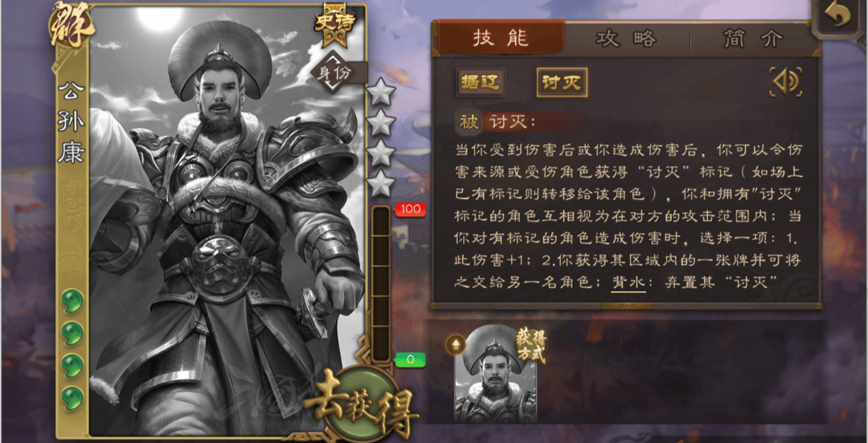Select the 讨灭 skill

562,83
